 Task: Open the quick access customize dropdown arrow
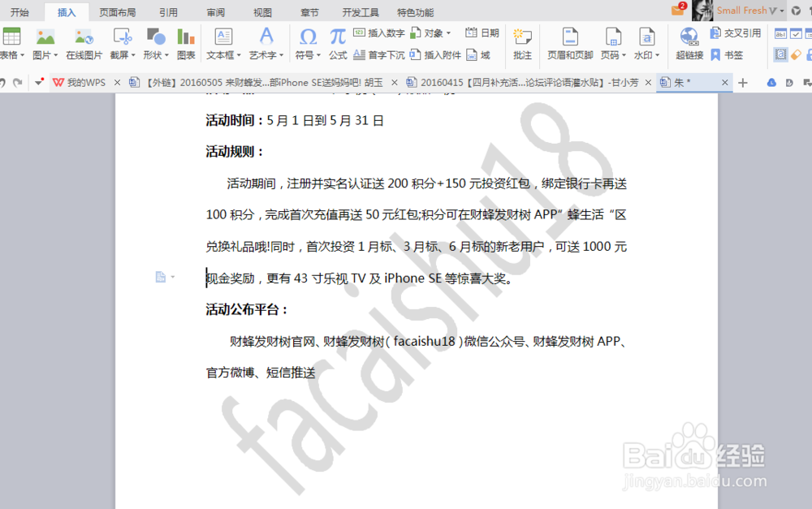point(39,82)
